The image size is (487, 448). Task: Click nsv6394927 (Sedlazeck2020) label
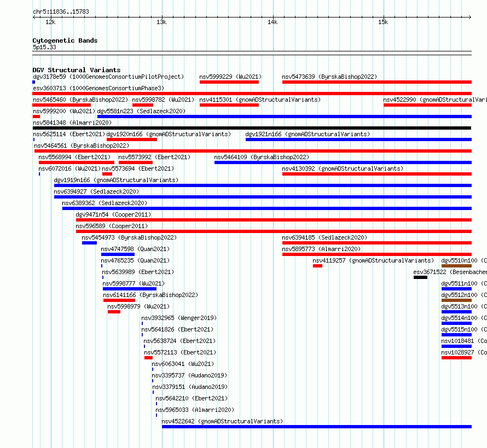tap(96, 191)
